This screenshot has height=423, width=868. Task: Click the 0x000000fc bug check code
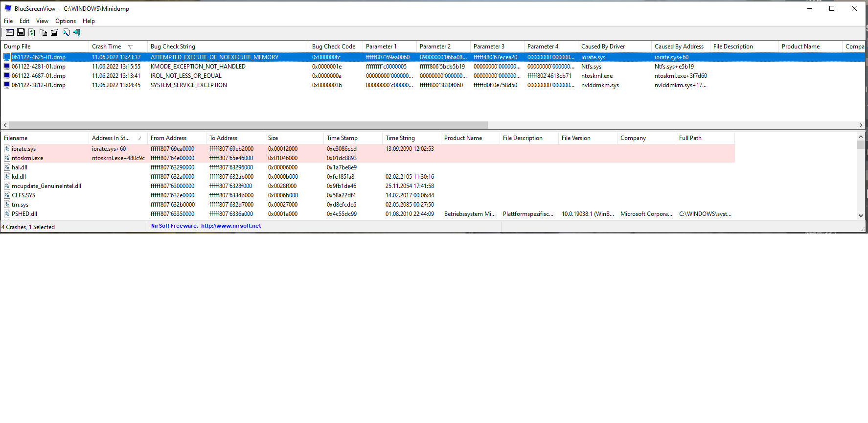[326, 57]
